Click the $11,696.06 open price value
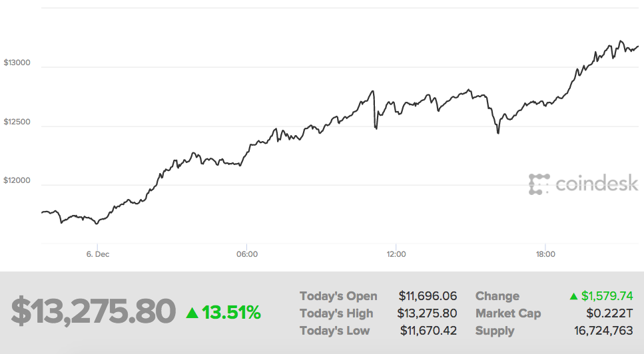The width and height of the screenshot is (644, 354). 428,296
